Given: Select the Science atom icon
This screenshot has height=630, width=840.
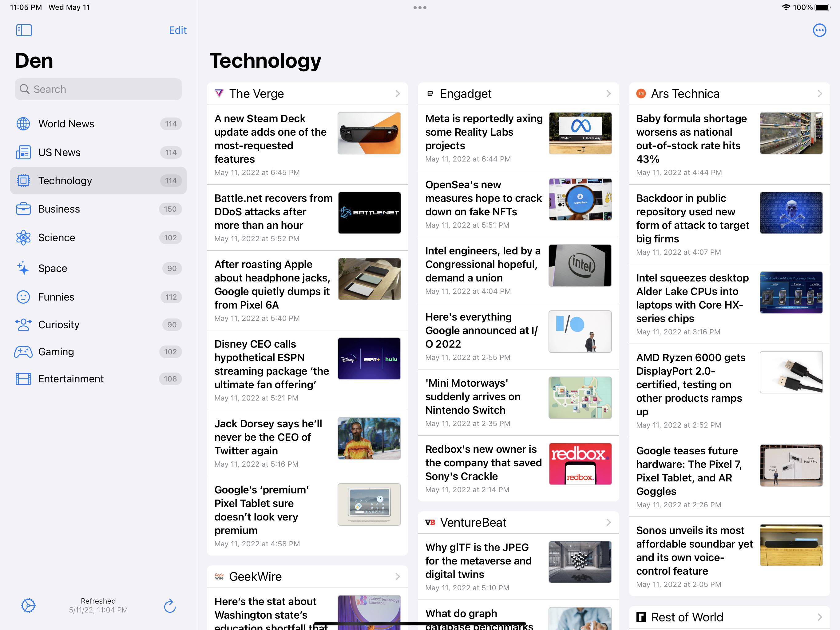Looking at the screenshot, I should click(x=23, y=237).
